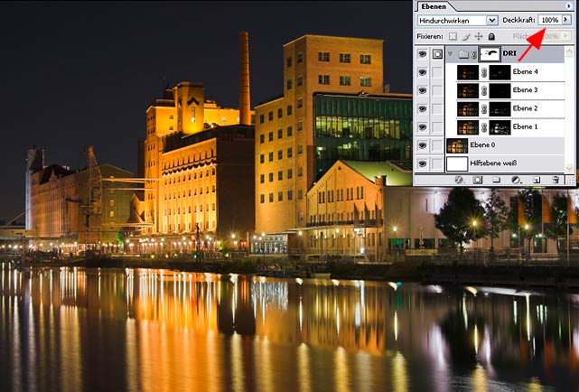Click the create new layer icon
This screenshot has height=392, width=579.
[536, 180]
